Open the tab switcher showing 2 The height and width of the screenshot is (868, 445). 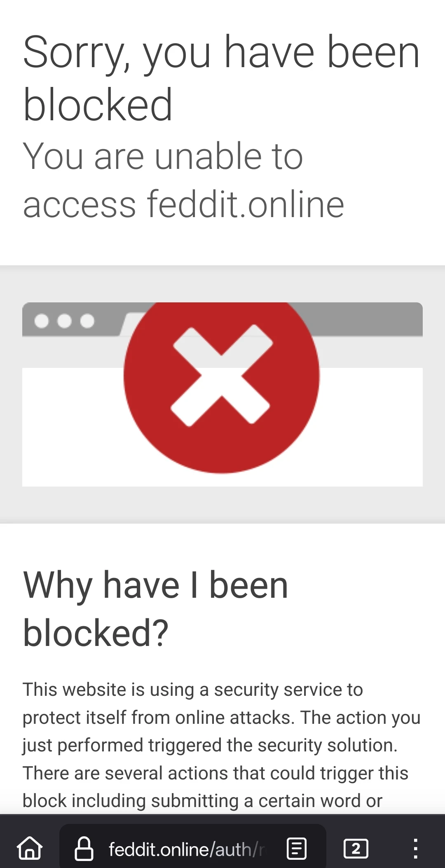coord(356,849)
